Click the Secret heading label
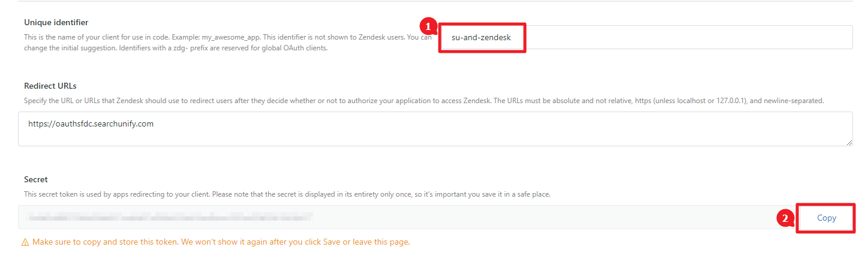The width and height of the screenshot is (868, 253). click(36, 179)
